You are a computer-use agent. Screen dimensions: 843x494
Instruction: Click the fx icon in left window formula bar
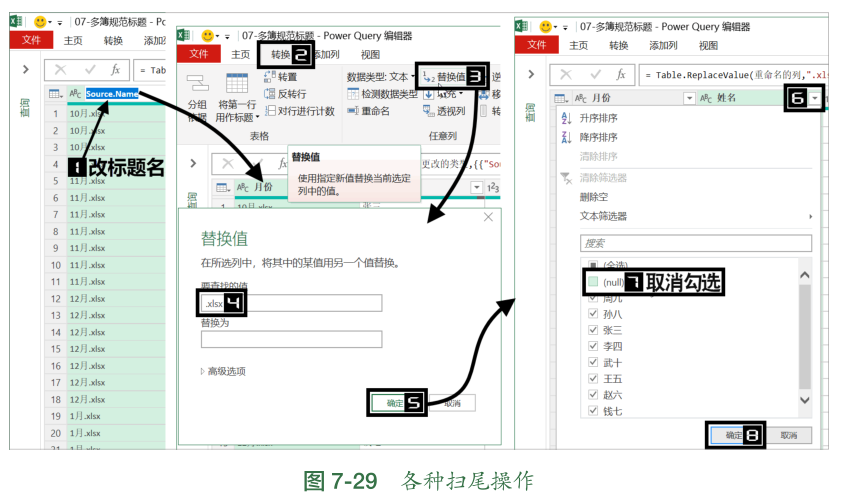[115, 70]
